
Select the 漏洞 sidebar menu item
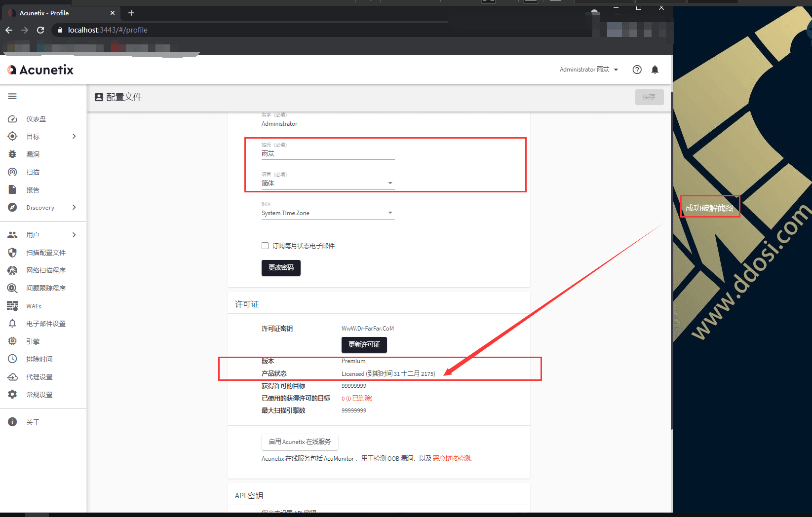33,154
